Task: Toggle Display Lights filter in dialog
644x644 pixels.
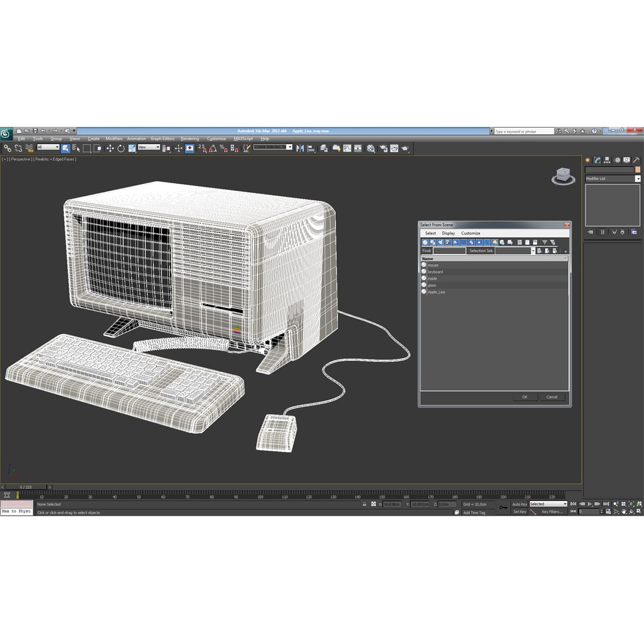Action: [x=440, y=242]
